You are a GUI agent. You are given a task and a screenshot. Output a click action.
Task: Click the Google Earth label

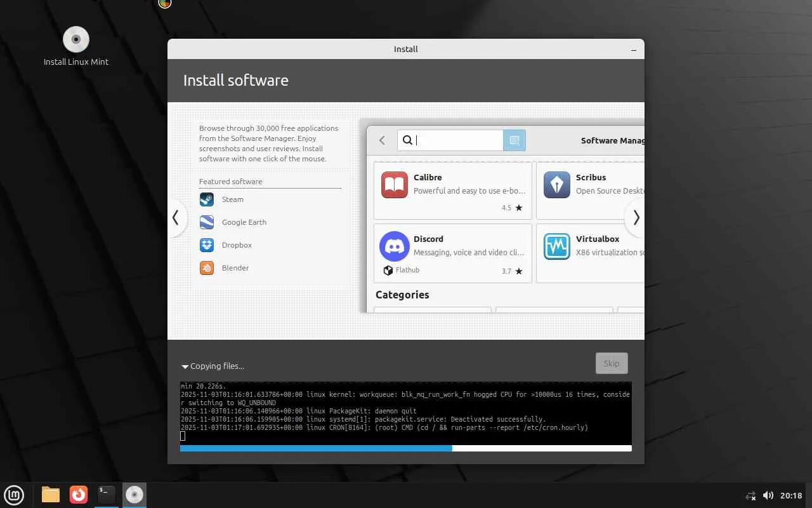[x=244, y=222]
